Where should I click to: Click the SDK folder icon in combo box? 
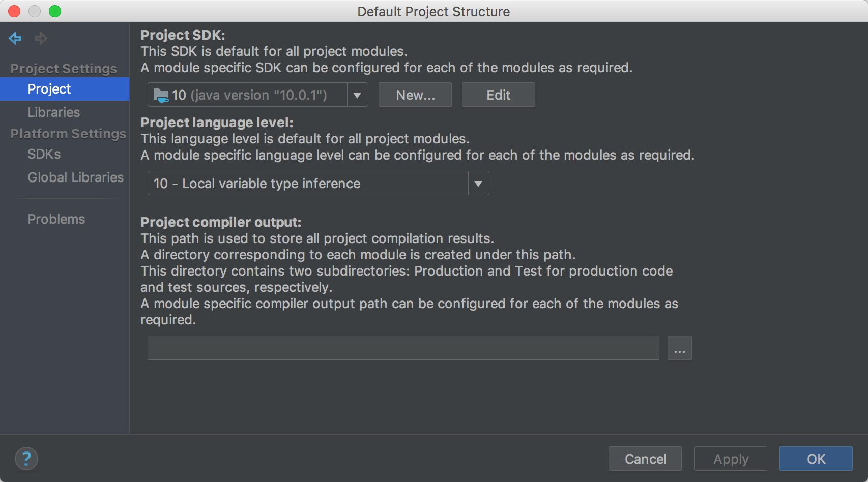point(161,95)
